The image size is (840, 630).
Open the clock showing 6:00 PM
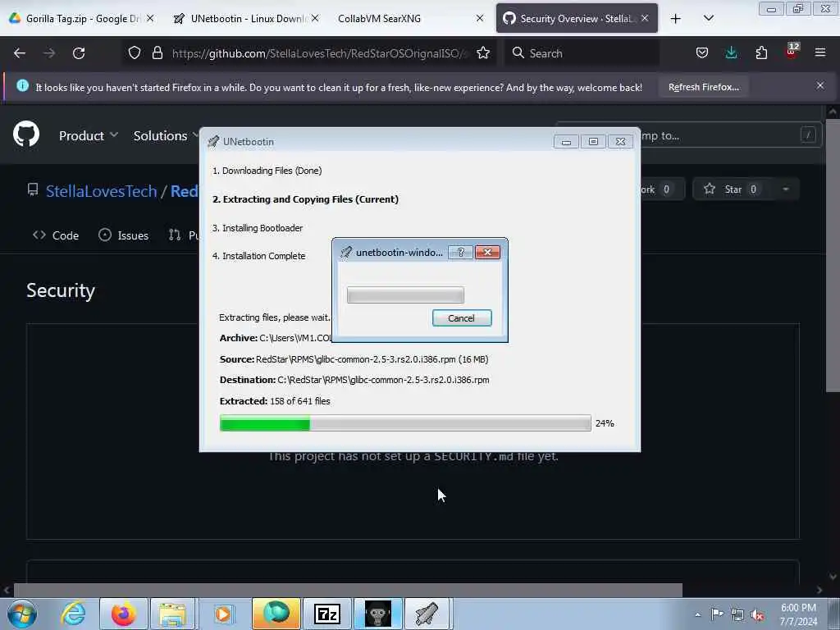pos(798,614)
